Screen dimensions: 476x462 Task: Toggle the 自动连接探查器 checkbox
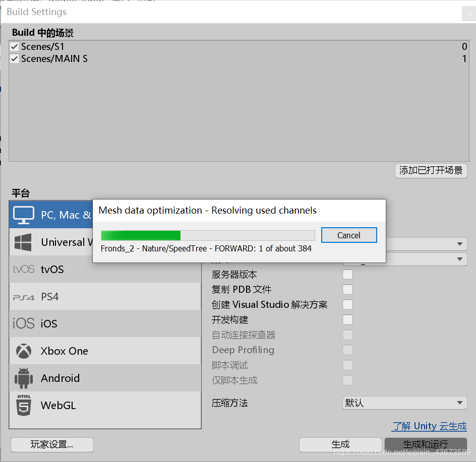[347, 335]
